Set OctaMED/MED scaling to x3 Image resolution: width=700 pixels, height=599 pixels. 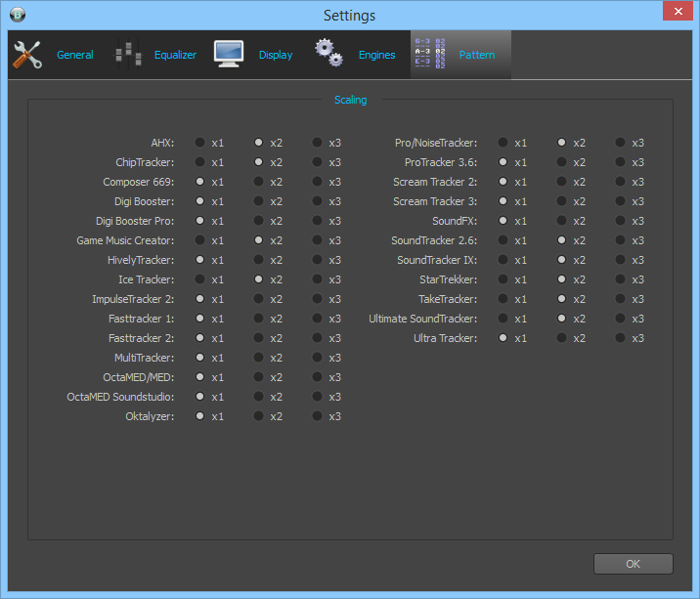pyautogui.click(x=317, y=377)
